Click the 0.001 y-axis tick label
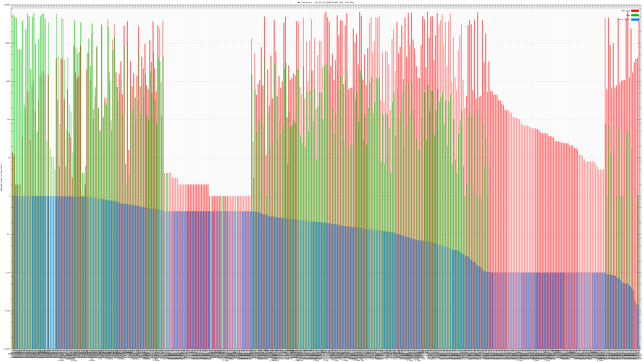The image size is (644, 362). pos(8,311)
